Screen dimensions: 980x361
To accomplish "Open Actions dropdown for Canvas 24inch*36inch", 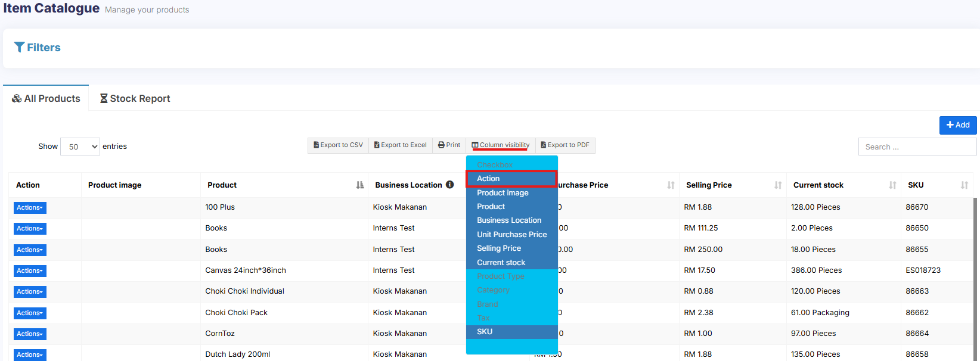I will tap(30, 271).
